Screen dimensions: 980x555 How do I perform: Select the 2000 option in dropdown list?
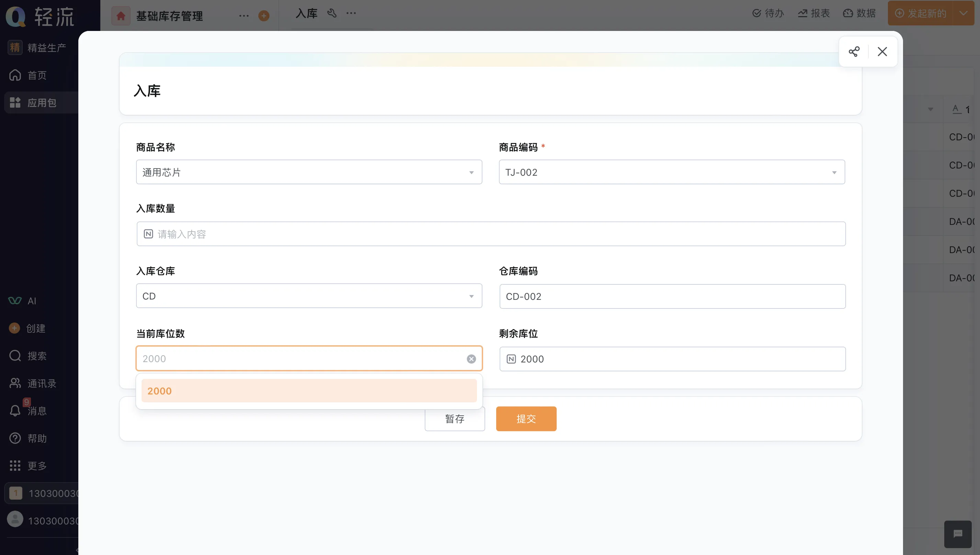309,391
